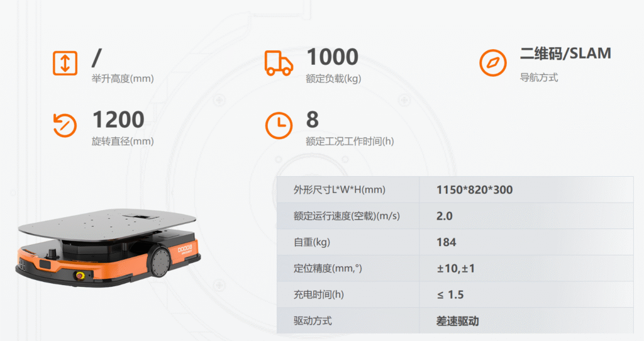Viewport: 644px width, 341px height.
Task: Click the '额定运行速度(空载)(m/s)' table cell
Action: coord(348,216)
